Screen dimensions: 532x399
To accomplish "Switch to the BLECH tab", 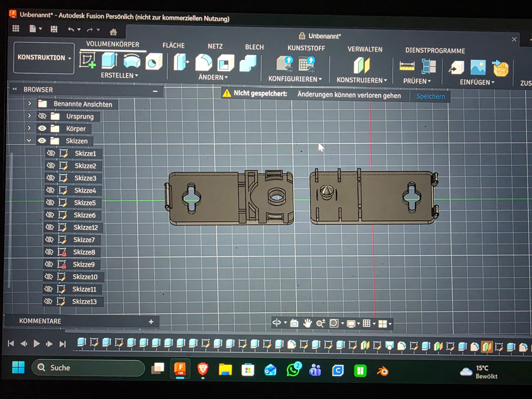I will coord(254,47).
